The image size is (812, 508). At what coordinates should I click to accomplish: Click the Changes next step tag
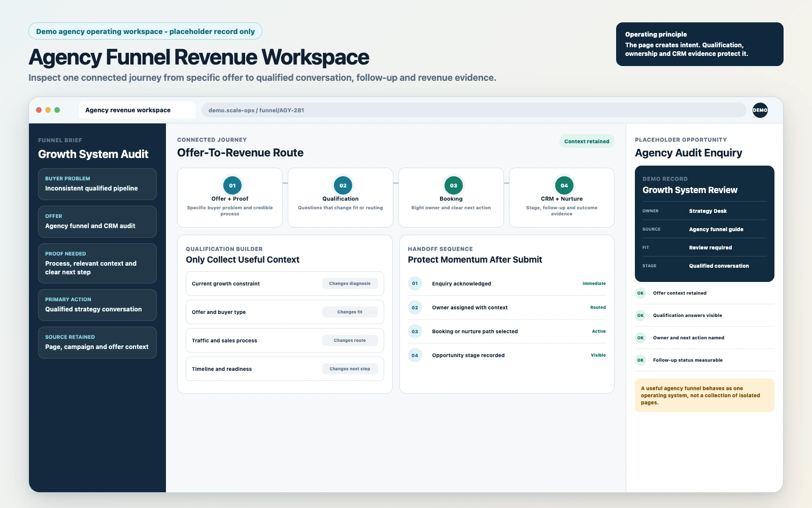click(x=350, y=369)
